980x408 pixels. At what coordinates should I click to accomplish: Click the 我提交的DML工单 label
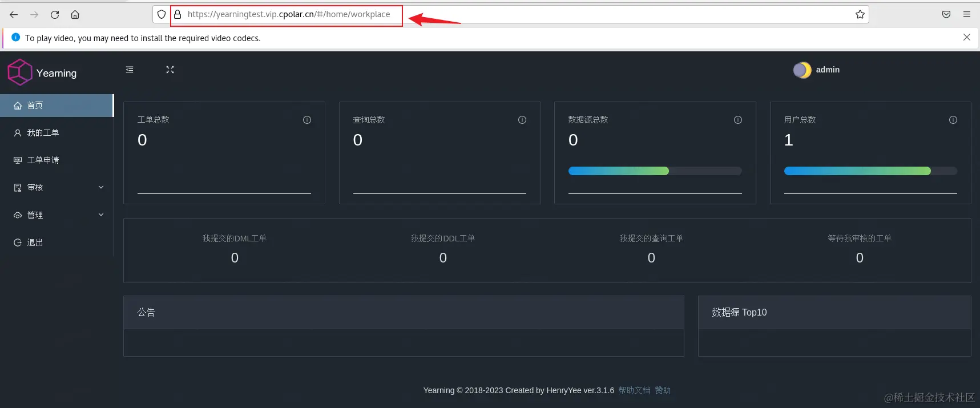coord(235,239)
